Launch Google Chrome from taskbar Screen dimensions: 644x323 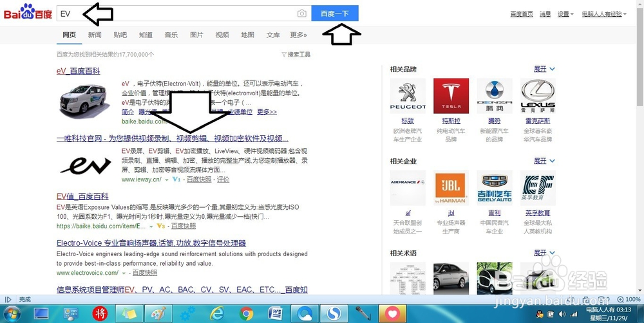click(247, 314)
